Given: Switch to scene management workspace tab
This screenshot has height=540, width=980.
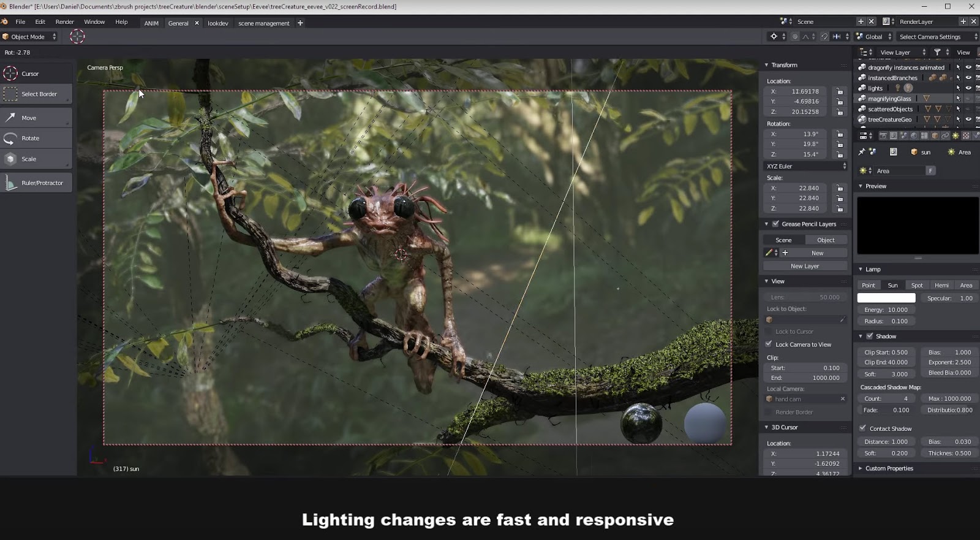Looking at the screenshot, I should tap(264, 23).
